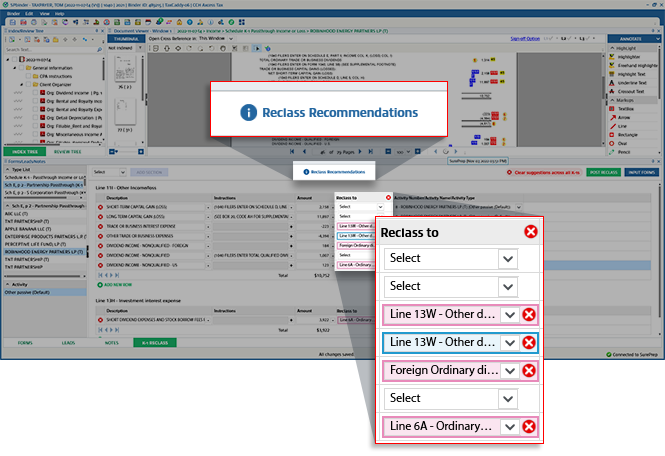Click Clear suggestions across all K-1s
This screenshot has width=665, height=456.
pos(544,173)
